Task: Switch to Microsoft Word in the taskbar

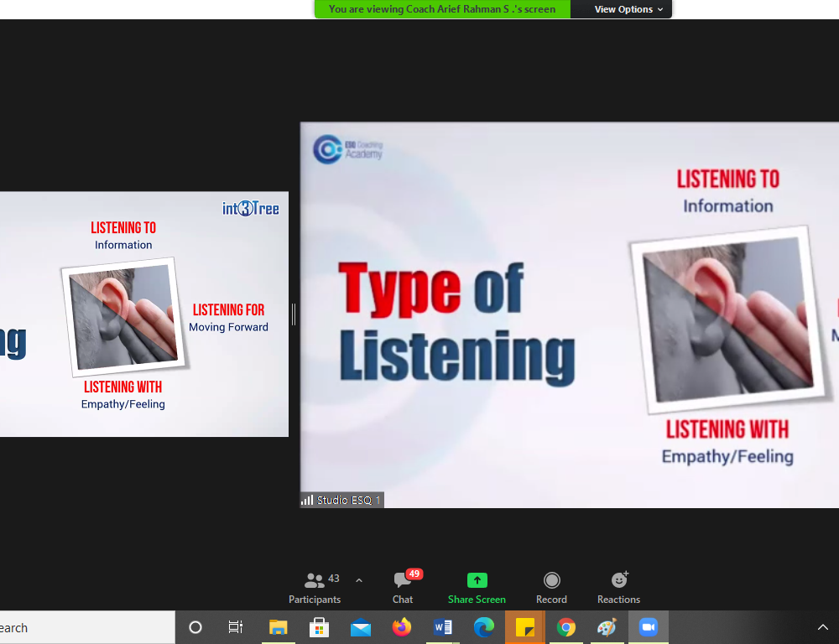Action: (443, 627)
